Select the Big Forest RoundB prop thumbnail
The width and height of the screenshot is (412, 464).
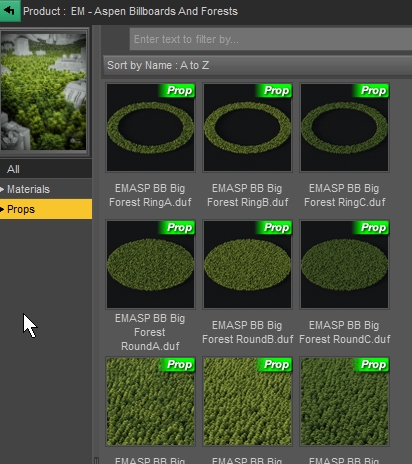247,264
